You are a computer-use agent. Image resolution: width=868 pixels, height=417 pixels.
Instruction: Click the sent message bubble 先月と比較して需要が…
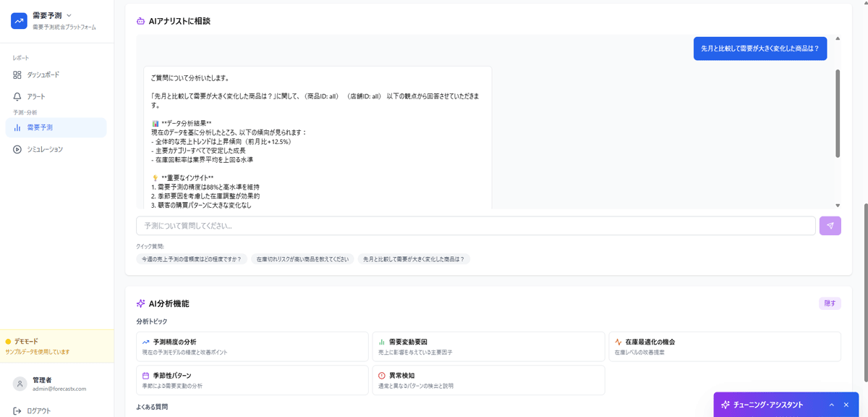(760, 49)
